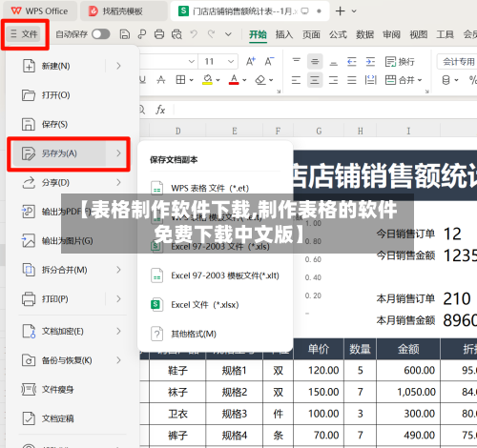The image size is (477, 448).
Task: Click the save disk icon in toolbar
Action: (125, 34)
